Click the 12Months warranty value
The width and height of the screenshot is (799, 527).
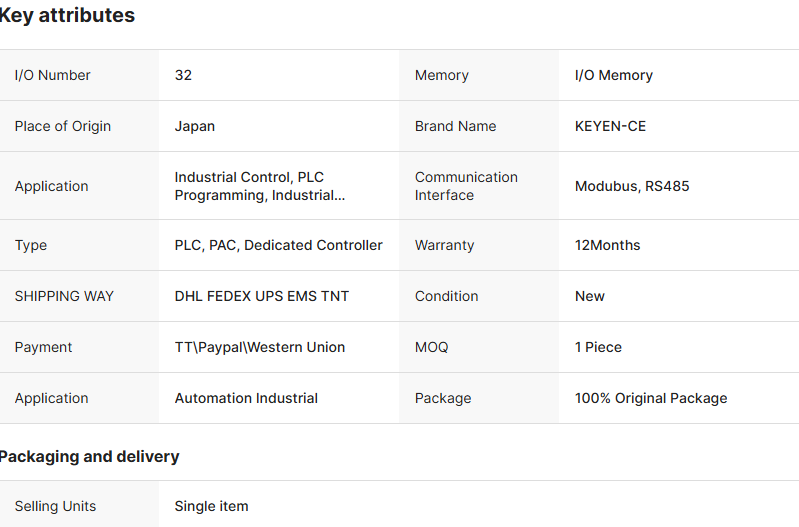(607, 245)
